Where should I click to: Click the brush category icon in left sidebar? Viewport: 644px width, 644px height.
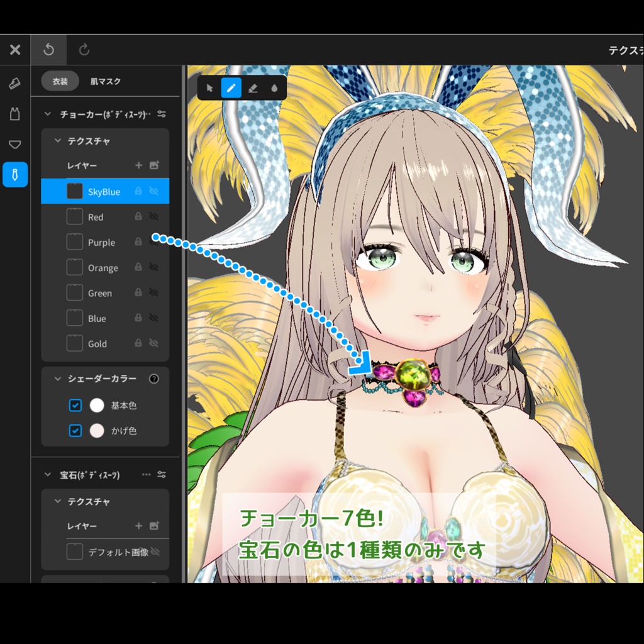pyautogui.click(x=15, y=82)
